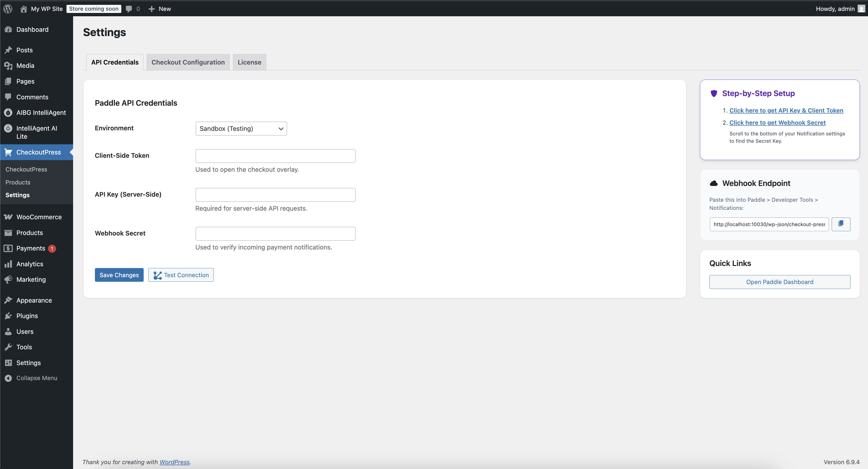This screenshot has height=469, width=868.
Task: Focus the API Key (Server-Side) field
Action: [x=275, y=195]
